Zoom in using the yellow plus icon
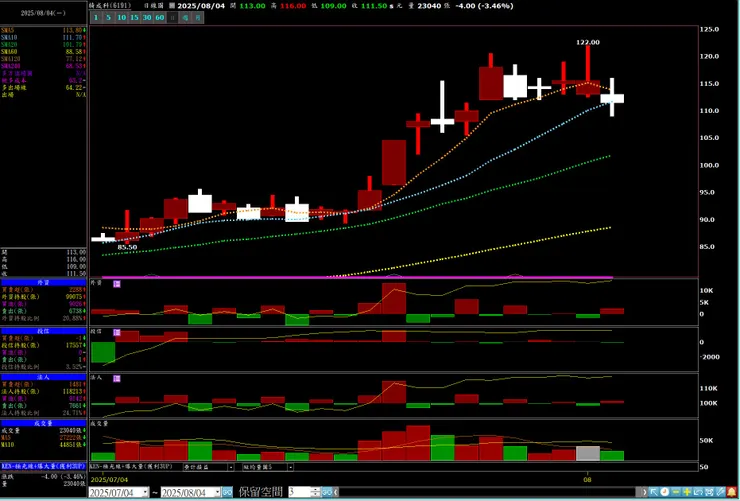 [x=687, y=492]
